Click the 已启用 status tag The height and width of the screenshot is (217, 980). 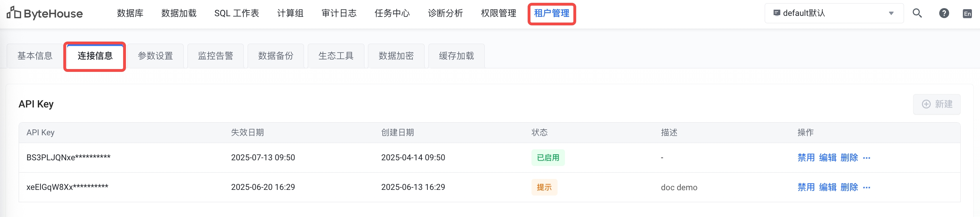[548, 157]
